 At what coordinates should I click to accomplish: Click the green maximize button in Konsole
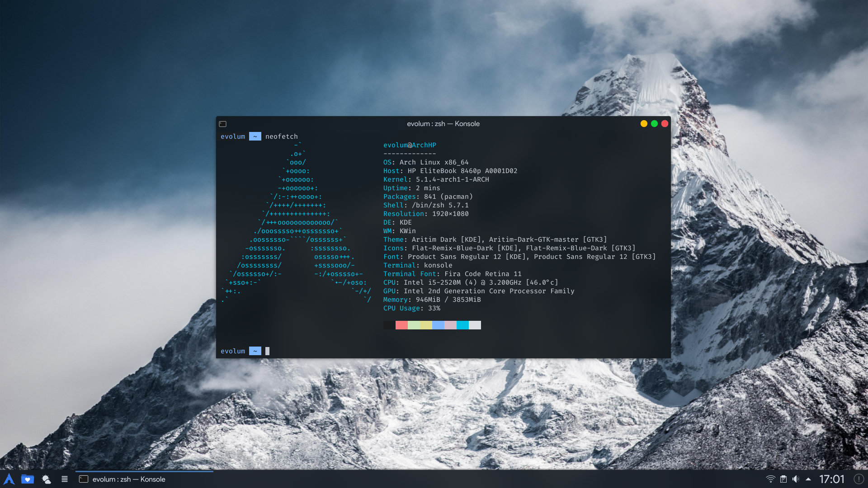(x=654, y=124)
